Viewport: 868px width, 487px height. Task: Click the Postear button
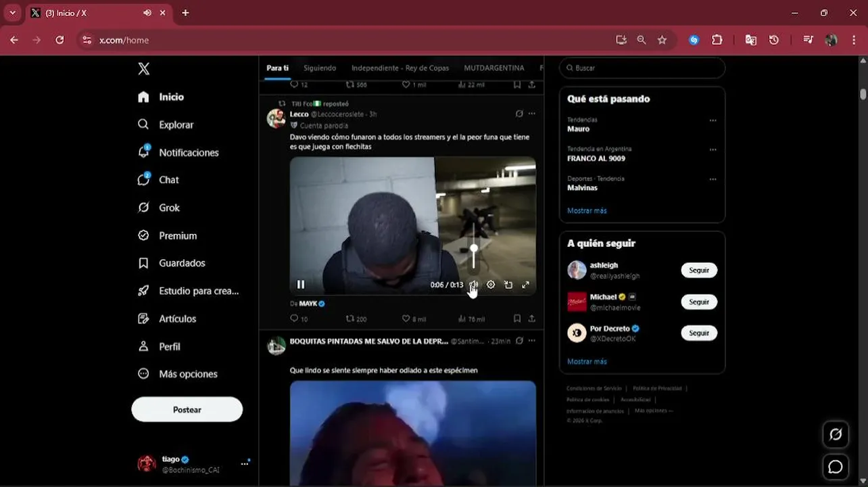pos(187,409)
